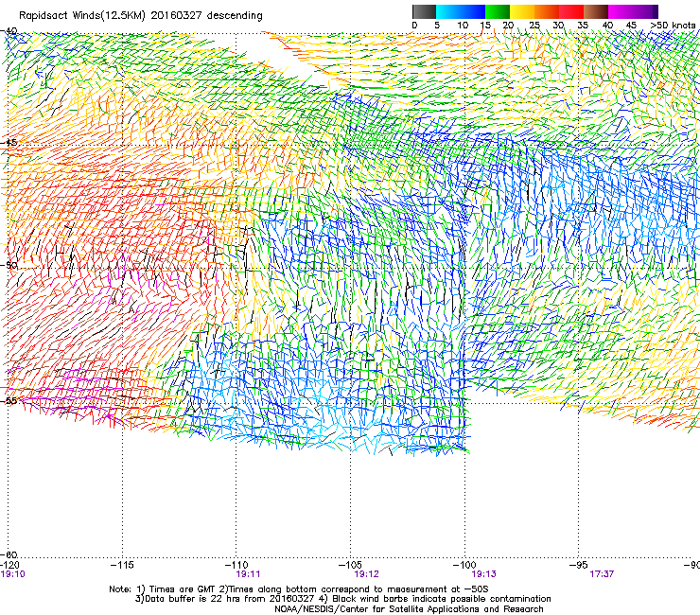Click the '-60' latitude axis label
The height and width of the screenshot is (615, 700).
click(x=9, y=554)
